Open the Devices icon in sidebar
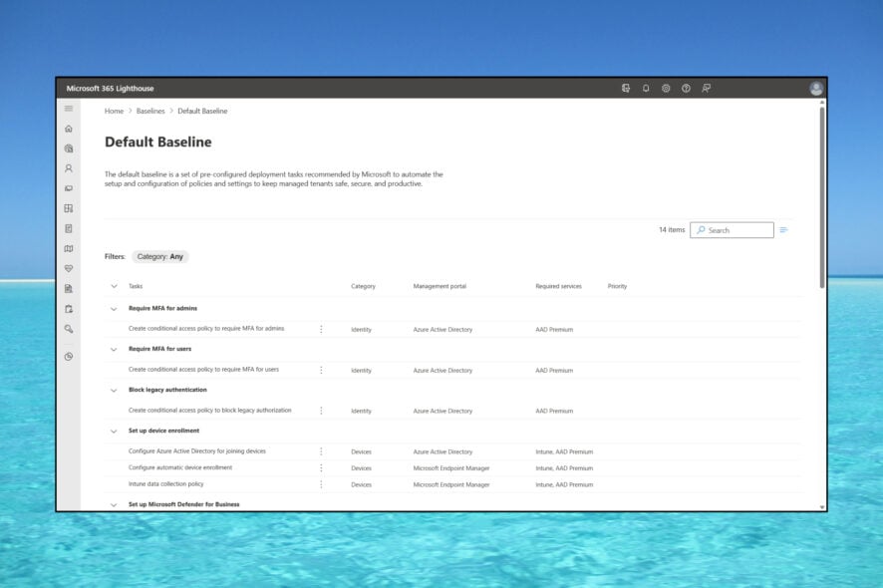The image size is (883, 588). (69, 188)
